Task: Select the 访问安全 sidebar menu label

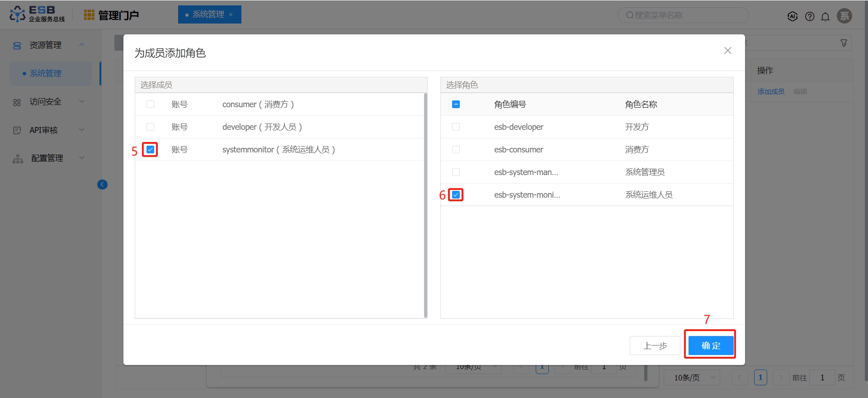Action: pos(46,102)
